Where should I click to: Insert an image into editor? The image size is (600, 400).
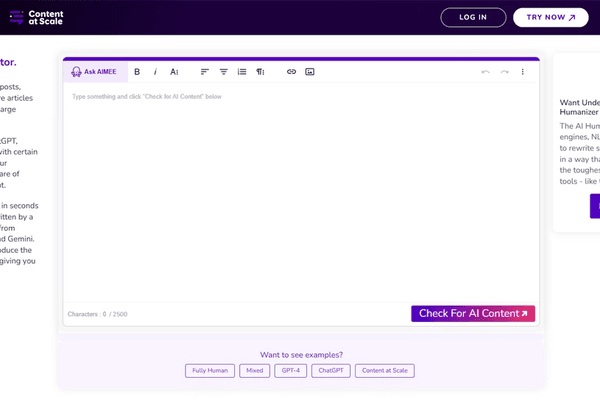tap(310, 72)
